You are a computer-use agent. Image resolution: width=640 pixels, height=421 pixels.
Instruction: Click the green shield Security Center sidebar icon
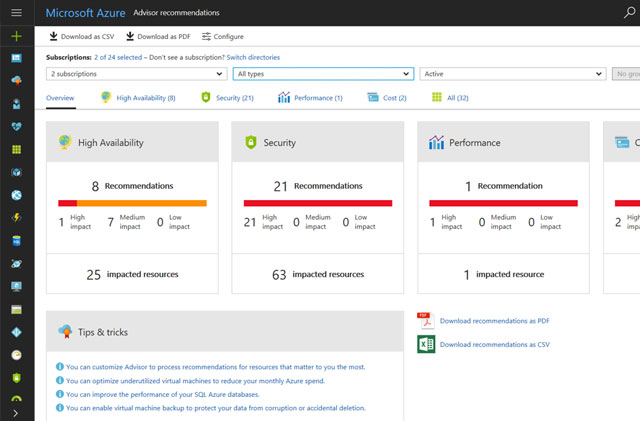click(16, 377)
